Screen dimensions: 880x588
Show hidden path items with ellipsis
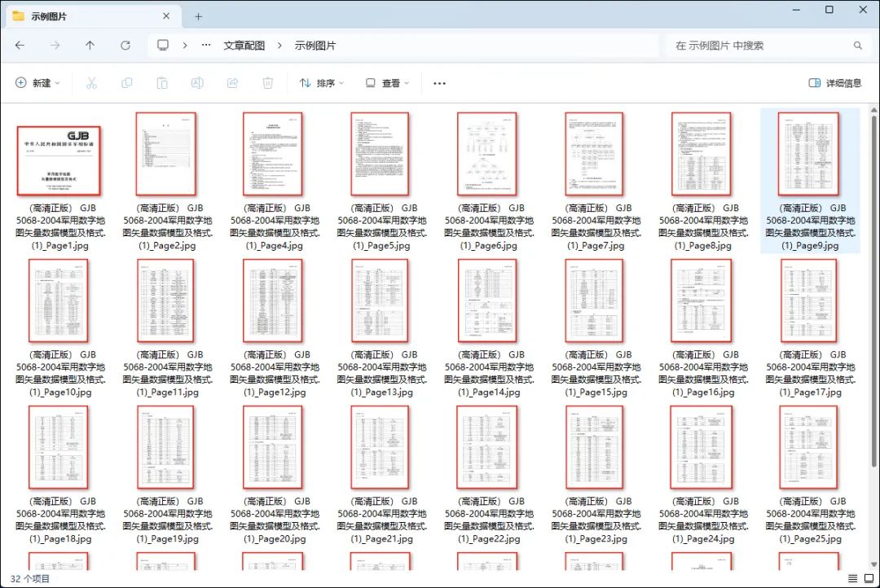206,45
